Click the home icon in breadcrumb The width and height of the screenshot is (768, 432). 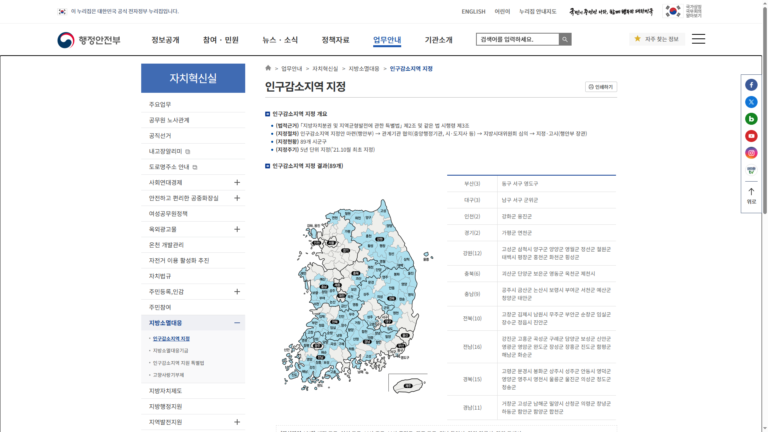(x=268, y=68)
